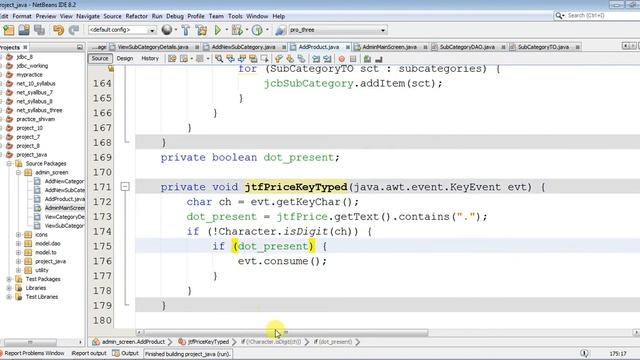
Task: Open the Run Project arrow dropdown
Action: coord(227,30)
